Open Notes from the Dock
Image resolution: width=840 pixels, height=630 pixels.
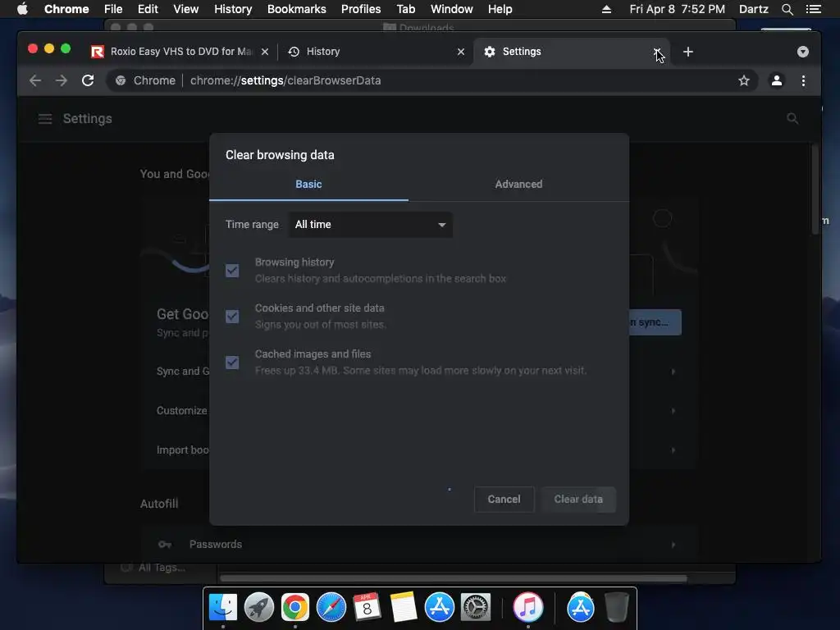coord(404,607)
